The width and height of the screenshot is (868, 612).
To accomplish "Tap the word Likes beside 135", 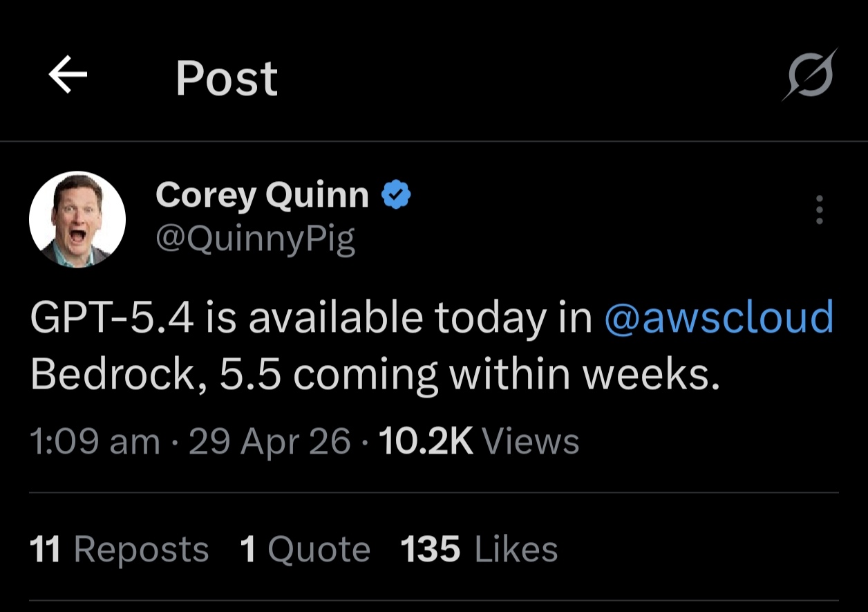I will (x=516, y=550).
